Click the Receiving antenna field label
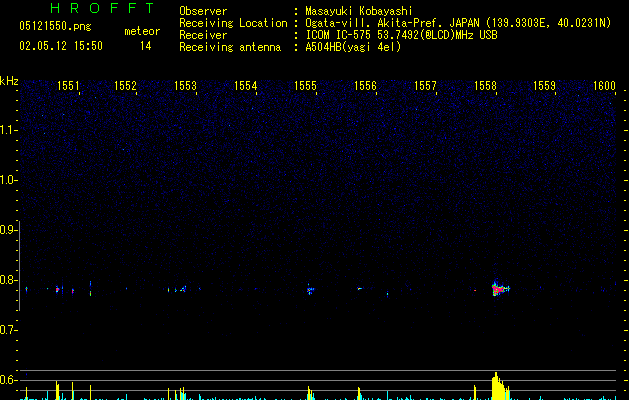This screenshot has height=400, width=629. (230, 47)
